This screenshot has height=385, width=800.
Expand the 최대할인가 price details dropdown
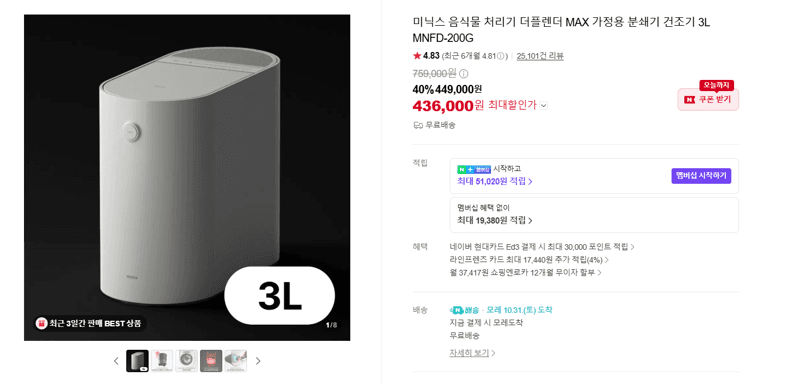543,106
